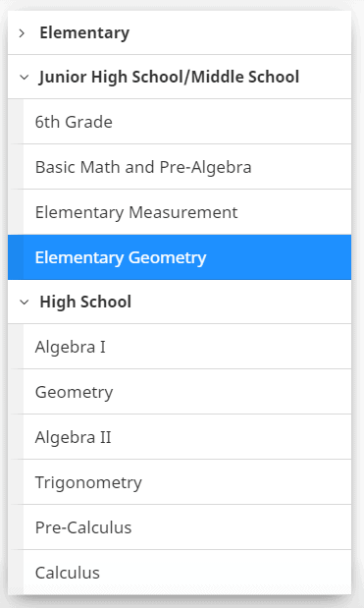Click the High School header text
Viewport: 364px width, 608px height.
(x=85, y=302)
